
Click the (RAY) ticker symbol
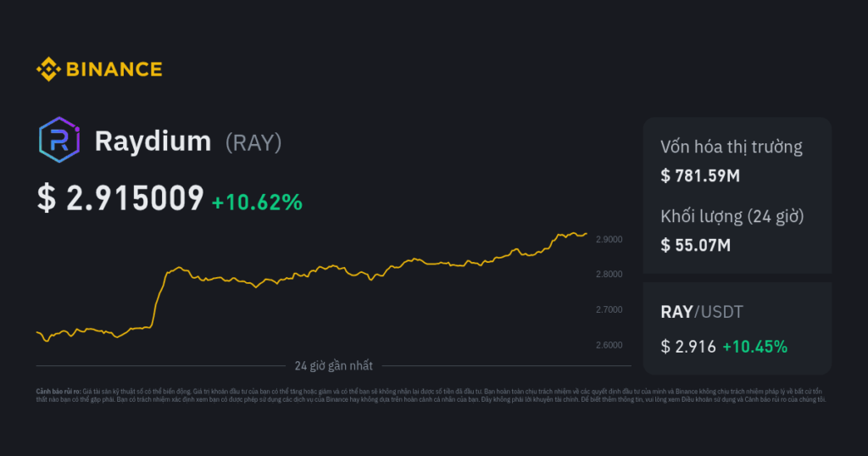point(253,142)
